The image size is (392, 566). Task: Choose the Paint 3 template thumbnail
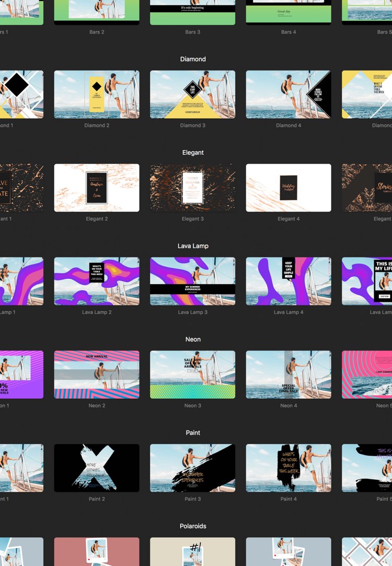point(192,468)
